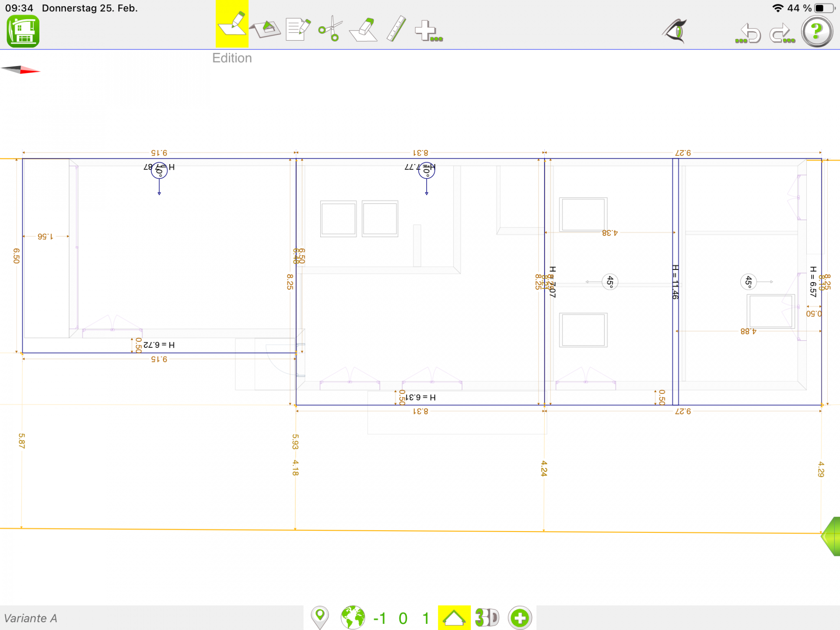The width and height of the screenshot is (840, 630).
Task: Switch to floor level -1
Action: pos(379,618)
